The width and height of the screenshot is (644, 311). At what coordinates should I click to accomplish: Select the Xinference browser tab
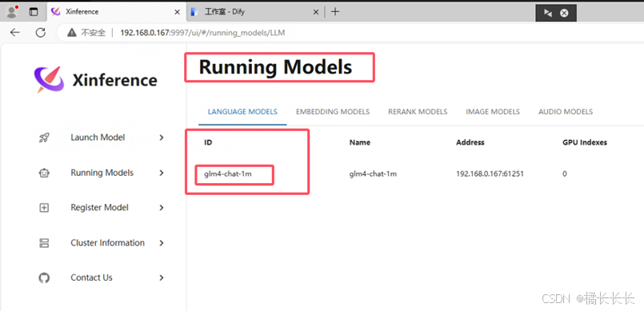[116, 12]
